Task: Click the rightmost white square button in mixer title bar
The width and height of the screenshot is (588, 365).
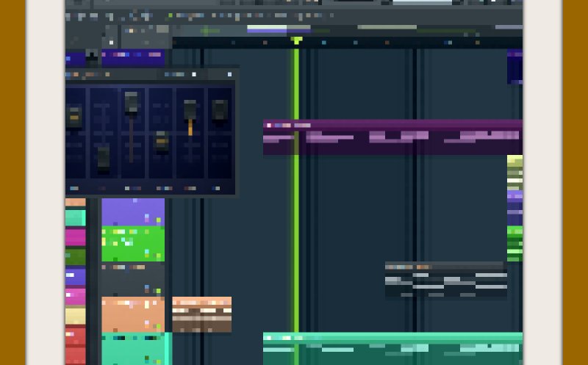Action: (x=229, y=75)
